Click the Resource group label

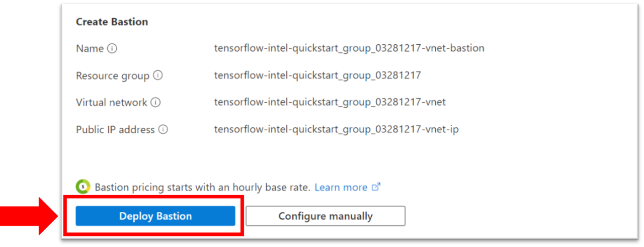coord(113,76)
